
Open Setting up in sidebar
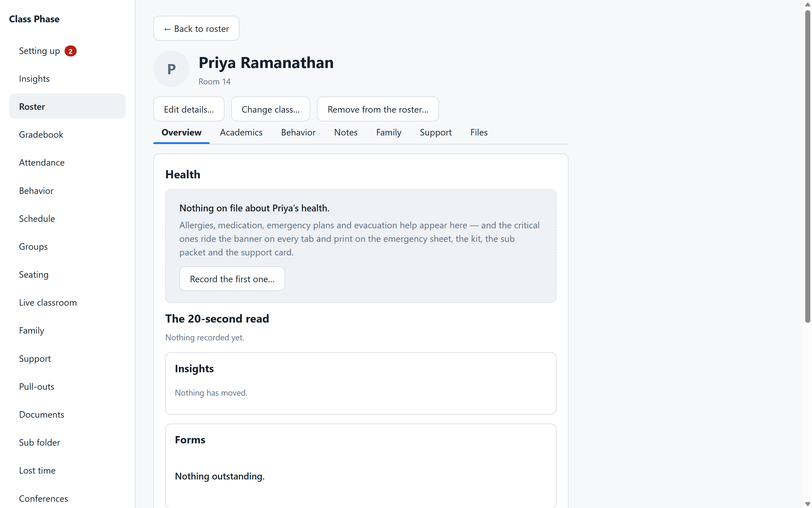pyautogui.click(x=67, y=51)
